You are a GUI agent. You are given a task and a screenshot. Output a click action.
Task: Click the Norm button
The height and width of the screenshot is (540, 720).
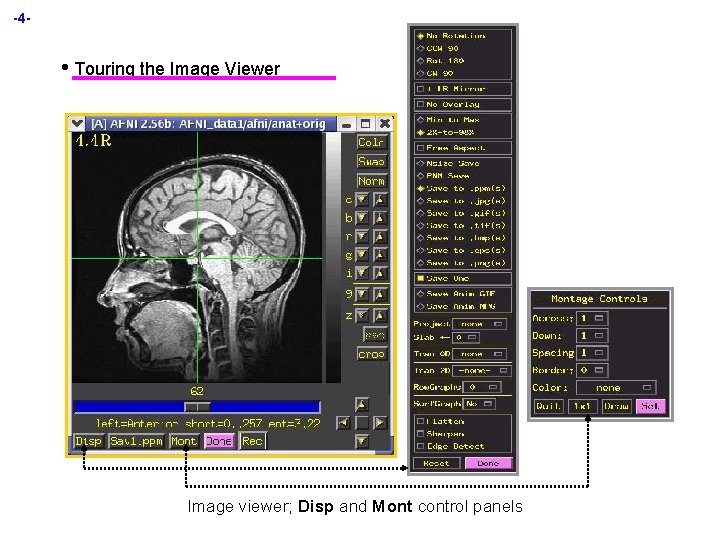click(371, 181)
